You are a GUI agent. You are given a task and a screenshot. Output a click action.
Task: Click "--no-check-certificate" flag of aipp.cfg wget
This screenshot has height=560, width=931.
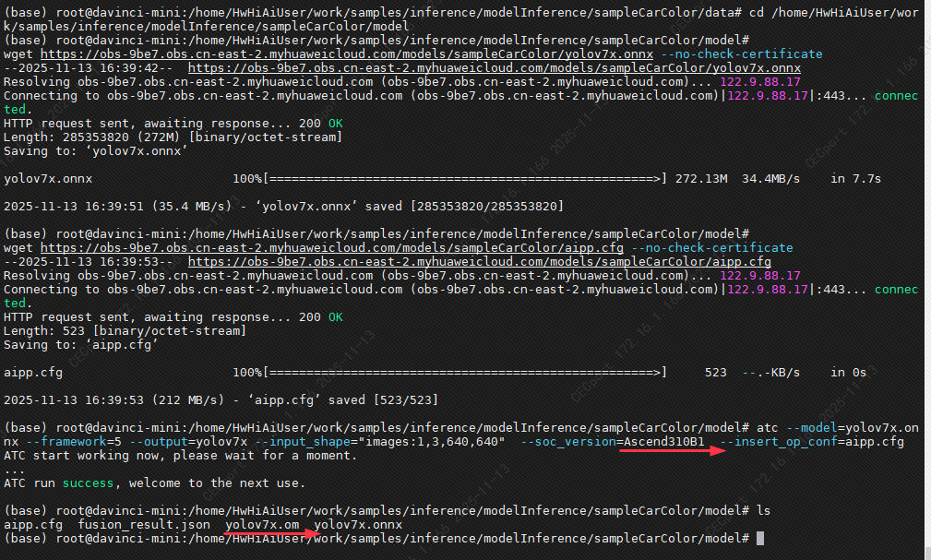[x=712, y=247]
